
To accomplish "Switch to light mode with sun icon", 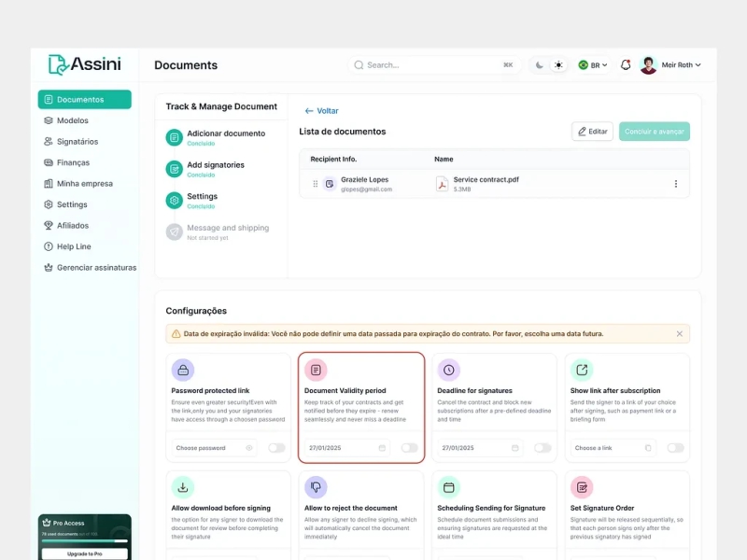I will click(x=558, y=64).
